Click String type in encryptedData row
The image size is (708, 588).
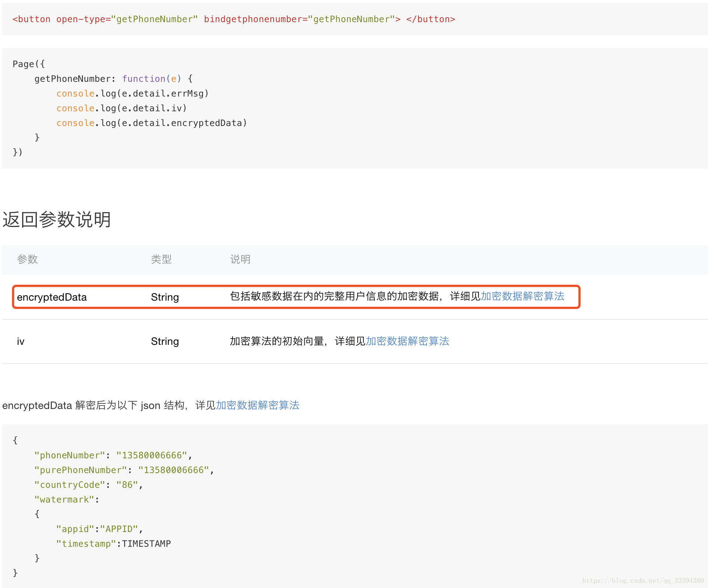click(x=165, y=297)
